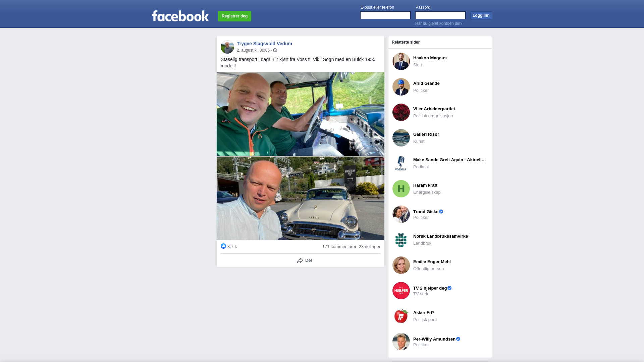Open the TV 2 hjelper deg logo
This screenshot has height=362, width=644.
401,291
